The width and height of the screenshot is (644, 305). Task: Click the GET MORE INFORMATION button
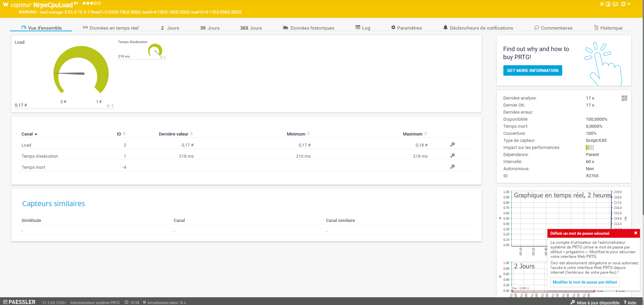point(532,70)
